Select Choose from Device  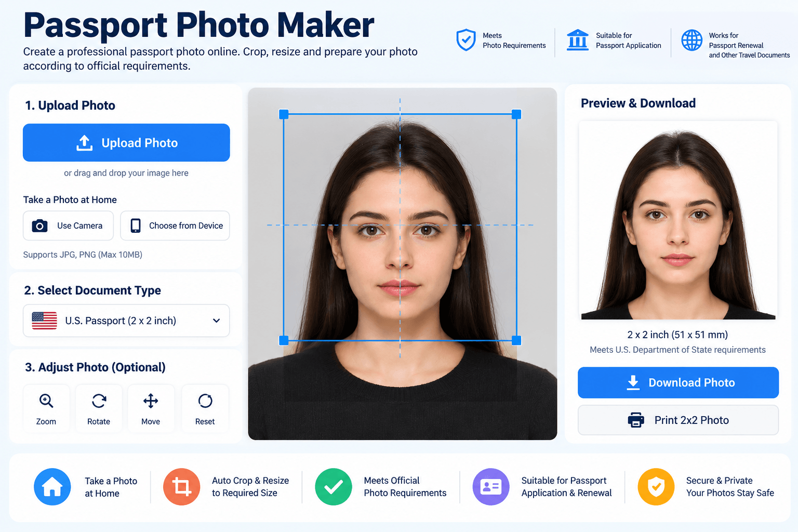tap(175, 225)
